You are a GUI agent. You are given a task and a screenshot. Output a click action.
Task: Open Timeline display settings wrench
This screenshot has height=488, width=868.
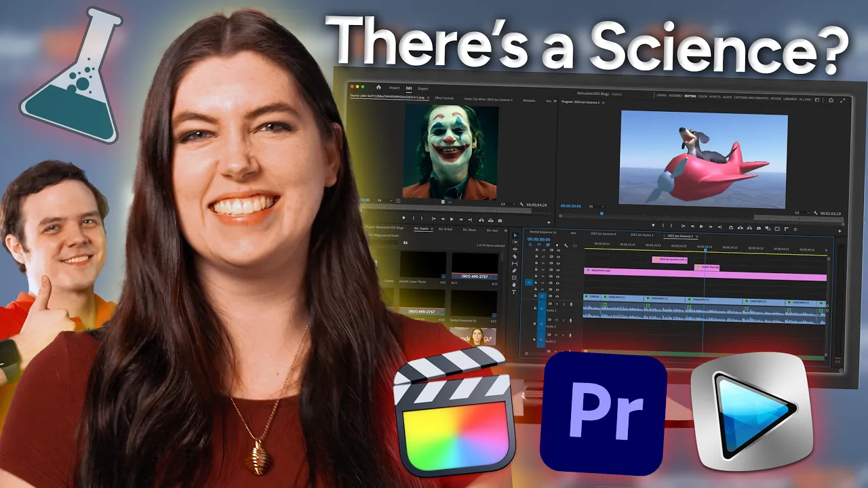[566, 245]
